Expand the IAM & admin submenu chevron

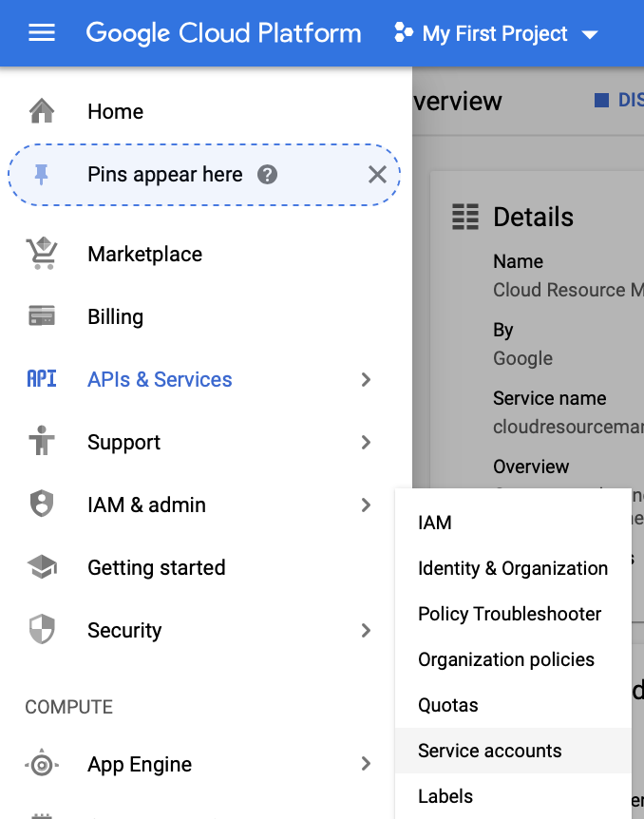(366, 505)
